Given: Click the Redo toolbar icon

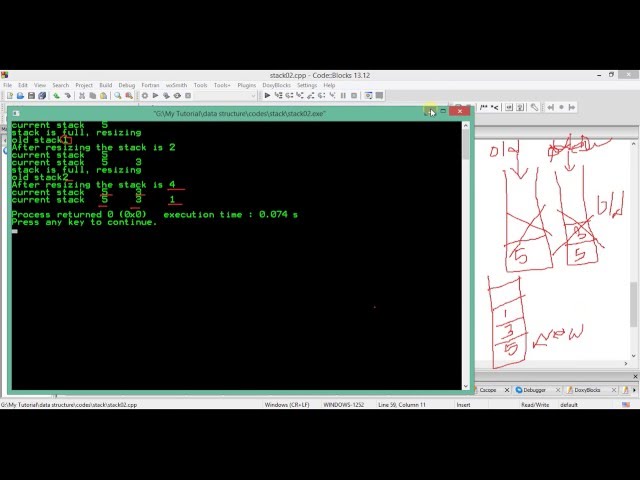Looking at the screenshot, I should [x=68, y=96].
